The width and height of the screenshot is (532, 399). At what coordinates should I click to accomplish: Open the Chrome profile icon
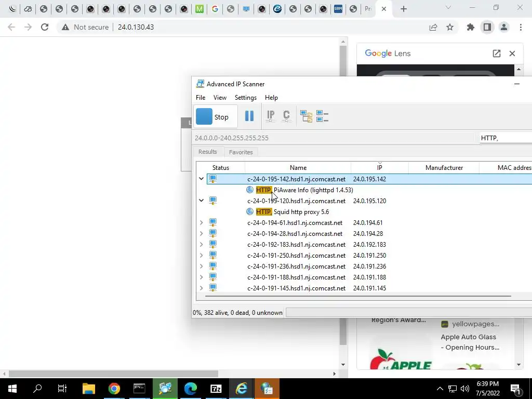point(504,27)
